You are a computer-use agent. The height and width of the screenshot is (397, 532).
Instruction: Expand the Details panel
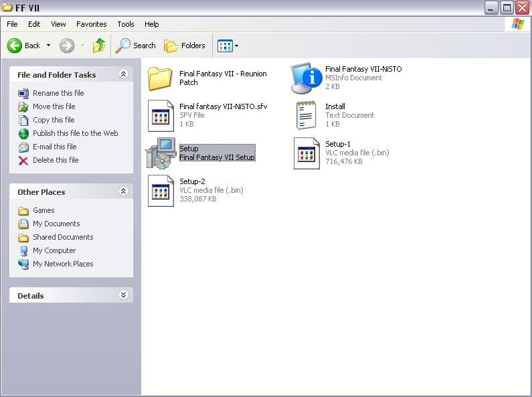coord(124,295)
